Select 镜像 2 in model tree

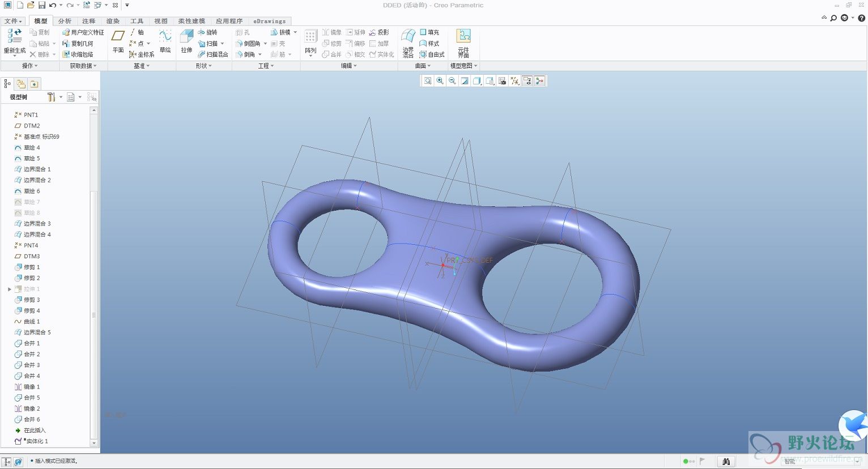27,408
